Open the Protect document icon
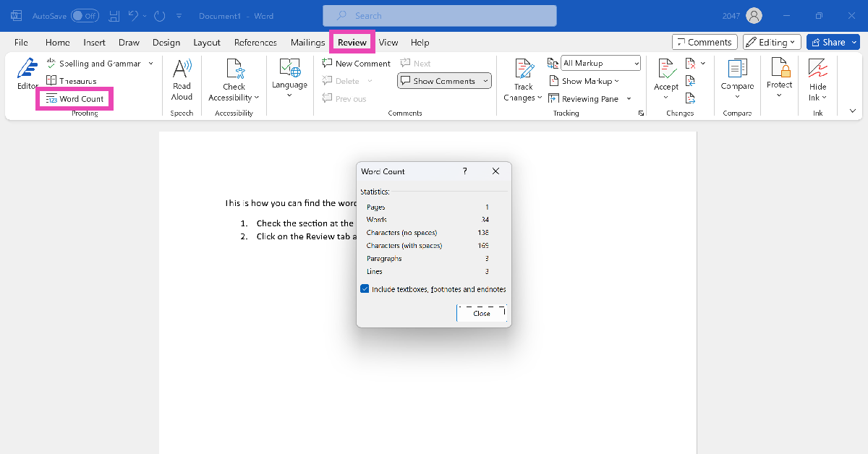 (780, 69)
